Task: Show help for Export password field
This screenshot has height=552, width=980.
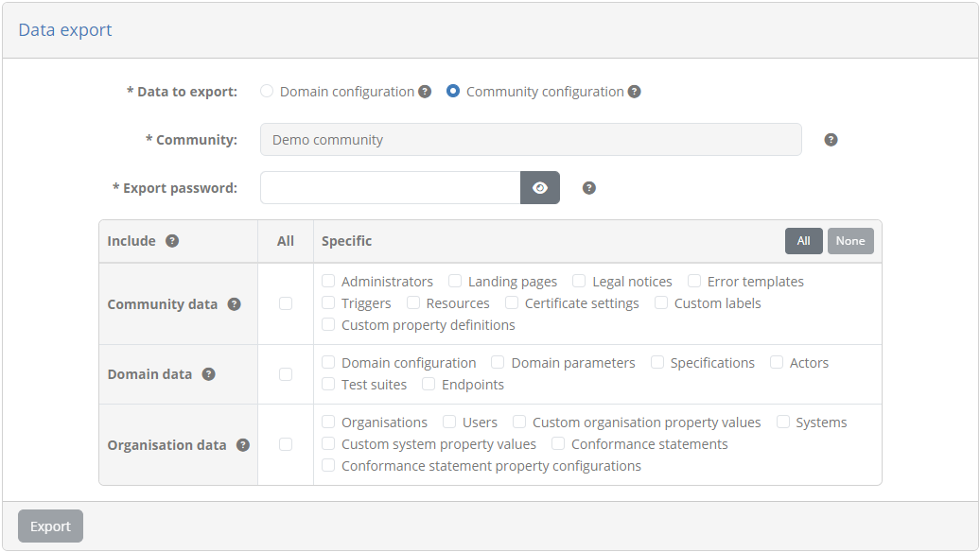Action: pyautogui.click(x=588, y=188)
